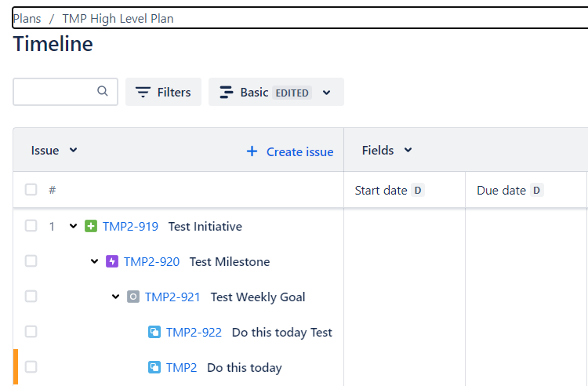Collapse the Test Weekly Goal row
The image size is (588, 386).
[x=115, y=297]
